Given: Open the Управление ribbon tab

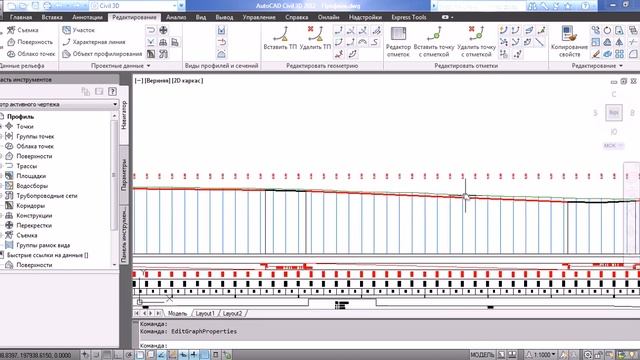Looking at the screenshot, I should [x=259, y=17].
